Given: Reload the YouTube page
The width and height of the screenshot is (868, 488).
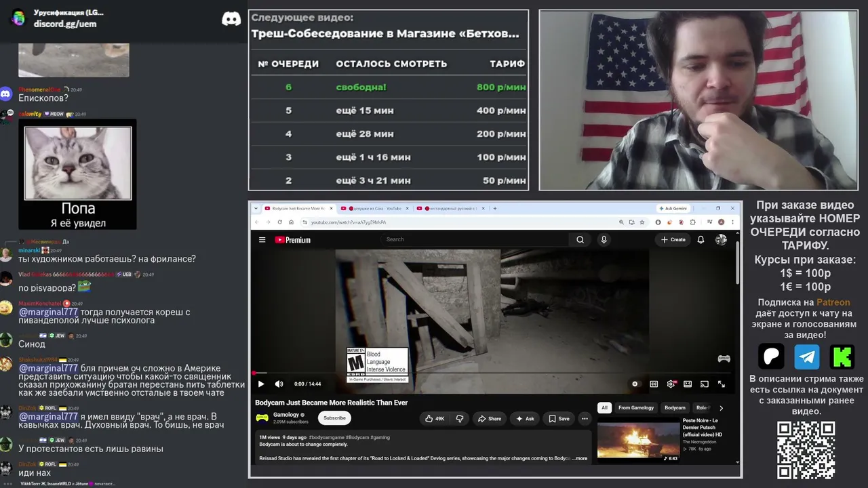Looking at the screenshot, I should coord(280,222).
